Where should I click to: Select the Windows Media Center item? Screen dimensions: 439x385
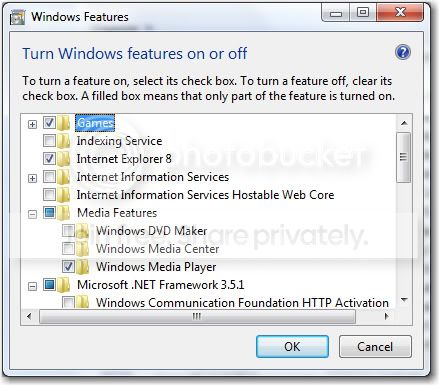pos(157,249)
